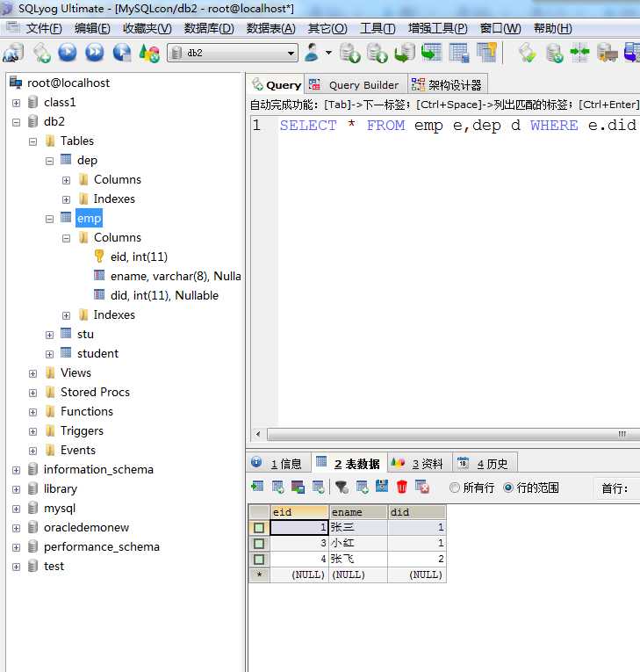This screenshot has width=640, height=672.
Task: Click the restore from SQL dump icon
Action: coord(405,53)
